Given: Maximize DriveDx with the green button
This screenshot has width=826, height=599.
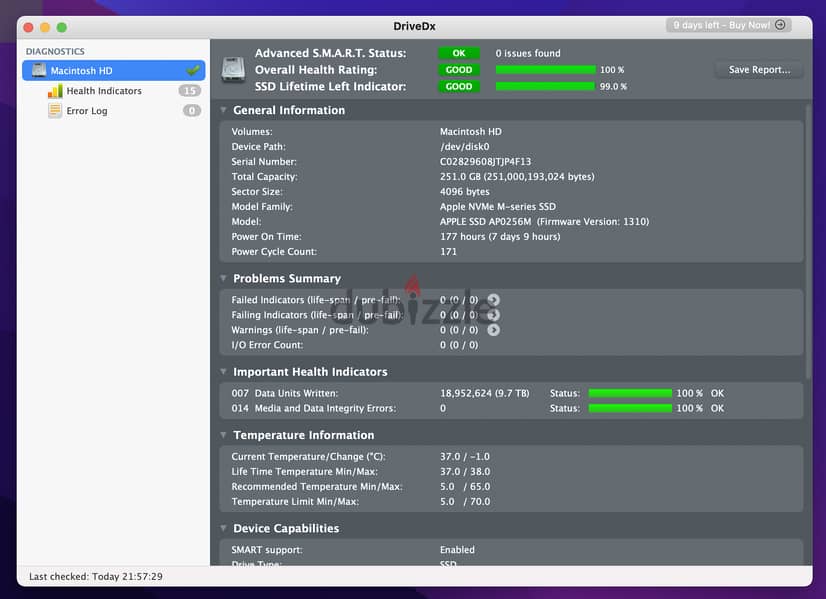Looking at the screenshot, I should coord(62,27).
